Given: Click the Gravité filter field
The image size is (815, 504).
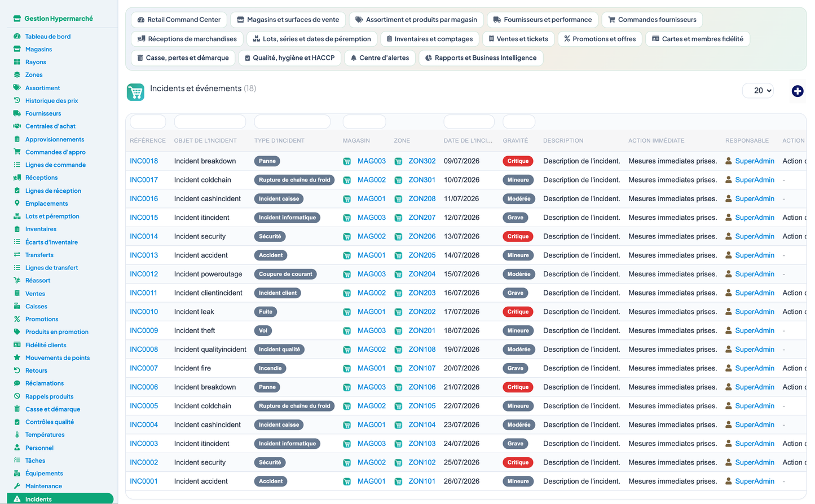Looking at the screenshot, I should coord(519,122).
